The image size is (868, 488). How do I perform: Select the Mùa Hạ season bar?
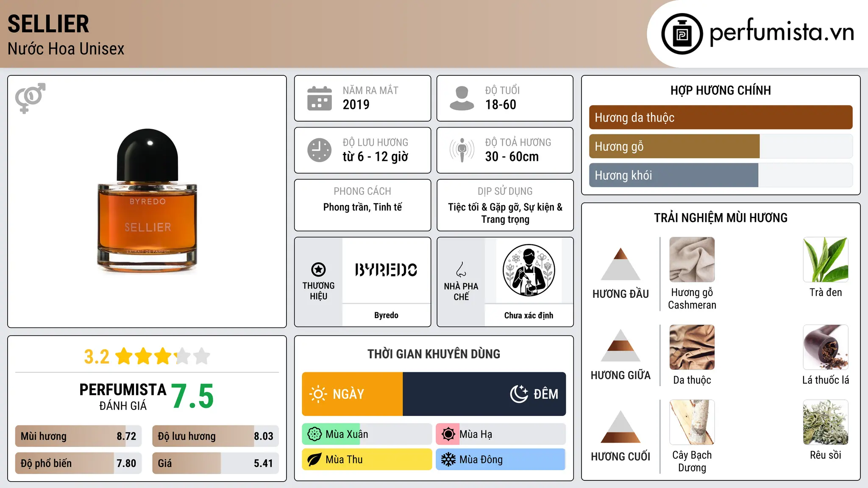coord(501,434)
